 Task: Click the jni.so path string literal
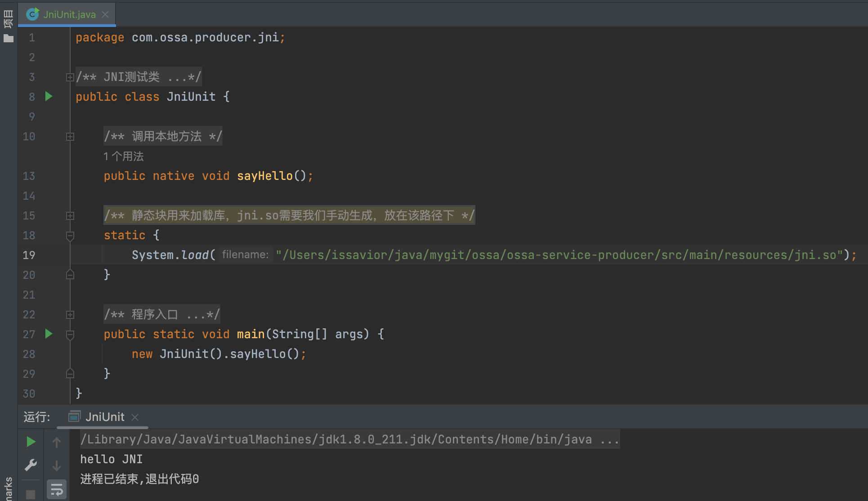pyautogui.click(x=559, y=255)
